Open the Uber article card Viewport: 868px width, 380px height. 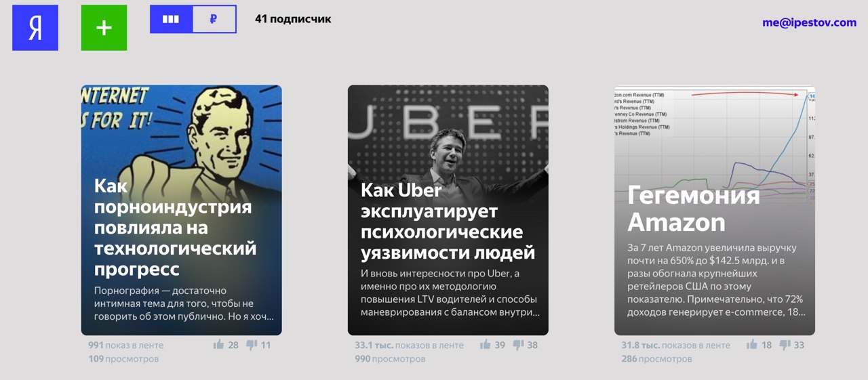[x=448, y=210]
